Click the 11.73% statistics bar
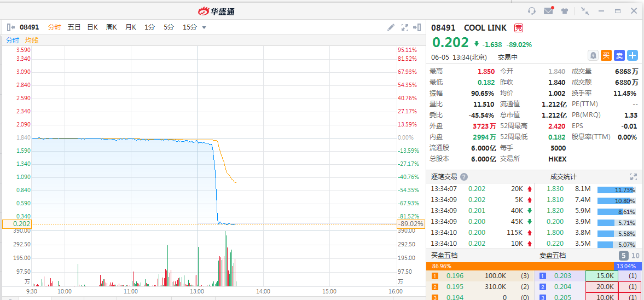This screenshot has height=300, width=644. (618, 190)
